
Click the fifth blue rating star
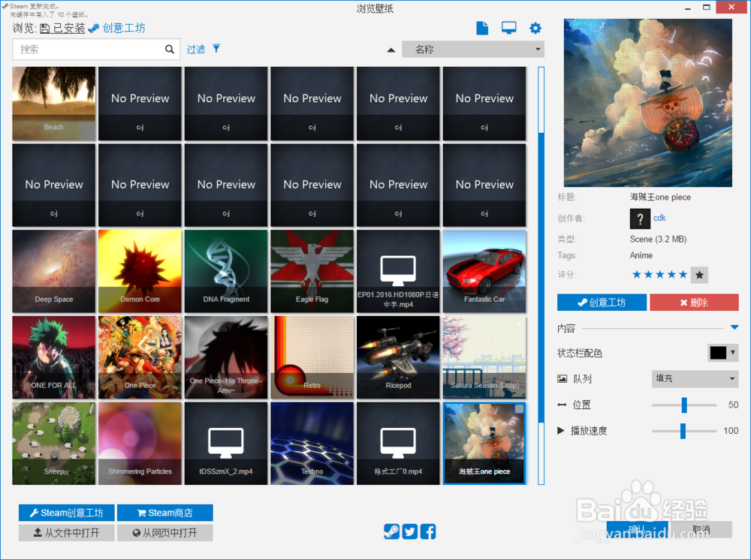(683, 274)
